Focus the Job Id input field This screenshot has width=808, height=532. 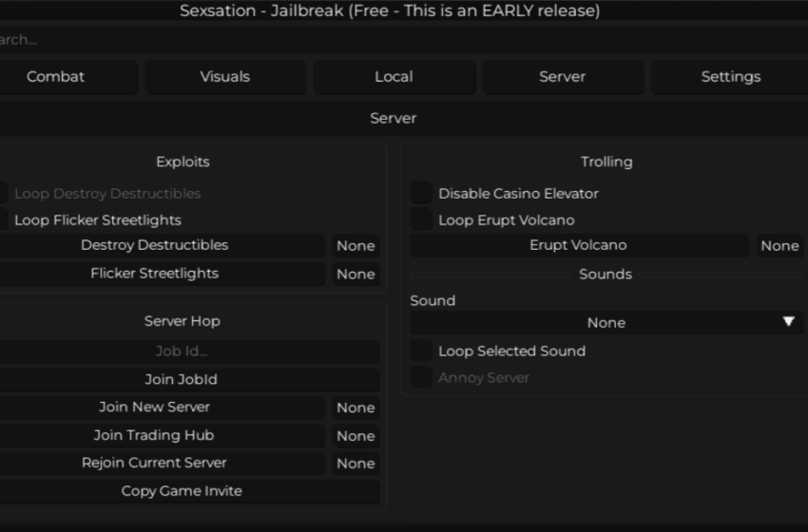coord(189,351)
